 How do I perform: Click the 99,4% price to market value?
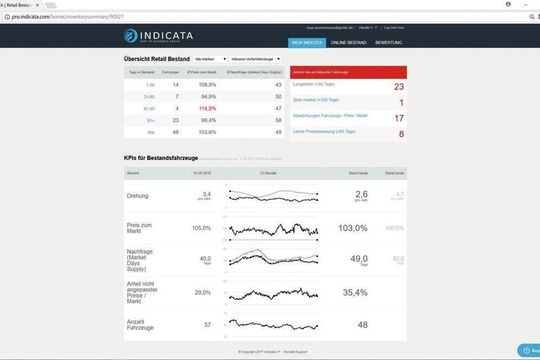(209, 120)
